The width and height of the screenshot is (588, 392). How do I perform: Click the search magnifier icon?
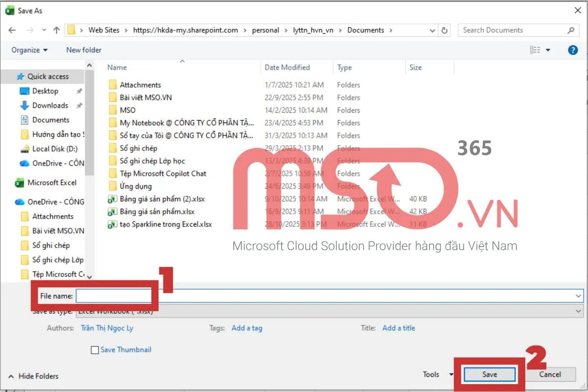click(x=571, y=30)
